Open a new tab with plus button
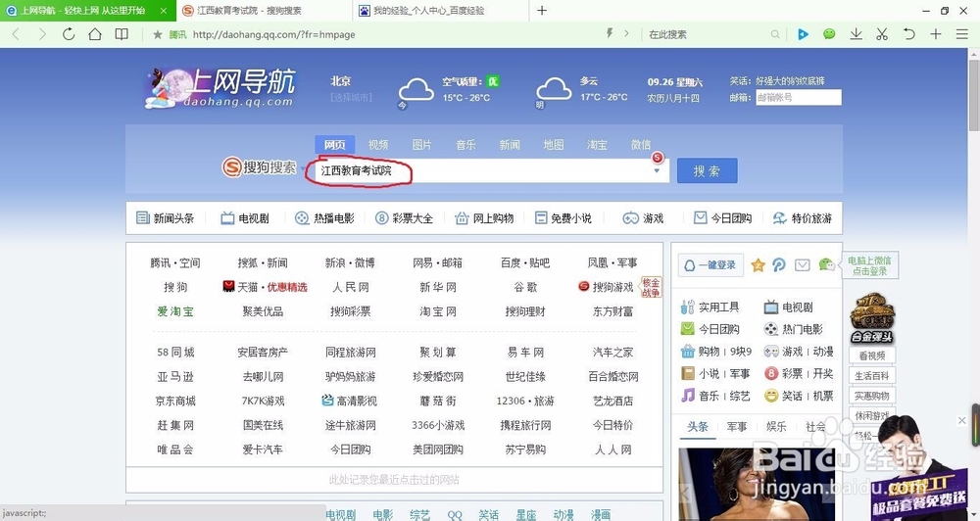The image size is (980, 521). [x=542, y=10]
